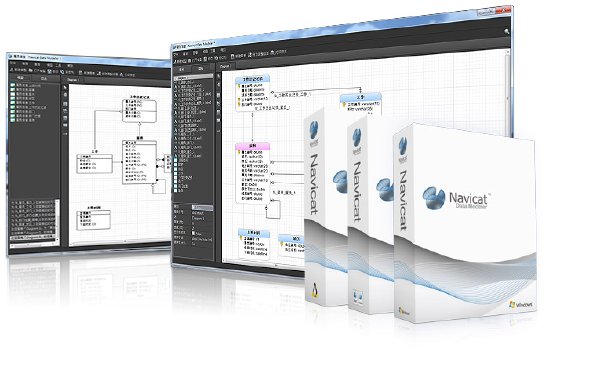The height and width of the screenshot is (366, 600).
Task: Click New Diagram icon in front window toolbar
Action: coord(232,56)
